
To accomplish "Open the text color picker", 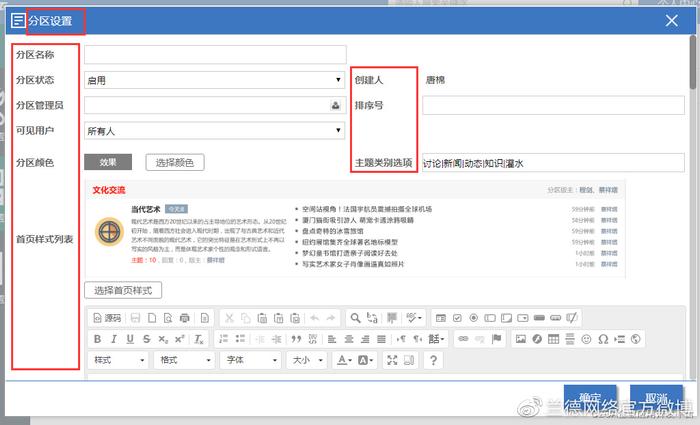I will click(x=344, y=360).
